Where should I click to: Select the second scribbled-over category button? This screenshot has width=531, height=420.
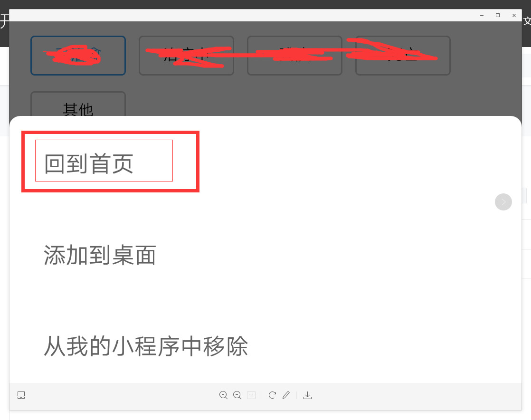186,56
